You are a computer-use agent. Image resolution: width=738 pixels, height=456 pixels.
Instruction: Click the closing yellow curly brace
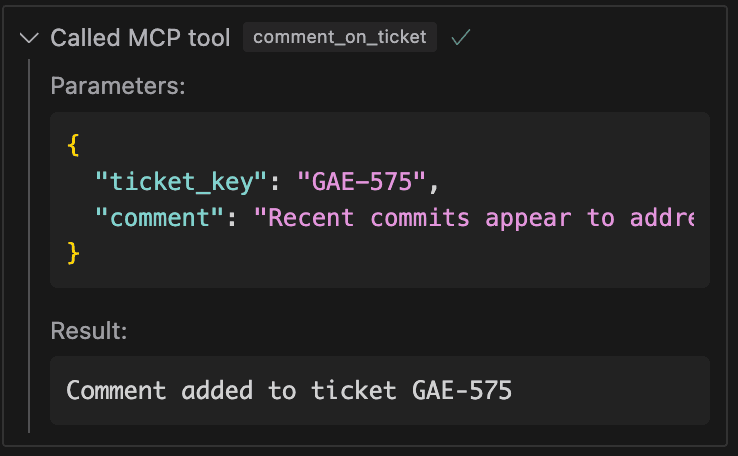73,252
